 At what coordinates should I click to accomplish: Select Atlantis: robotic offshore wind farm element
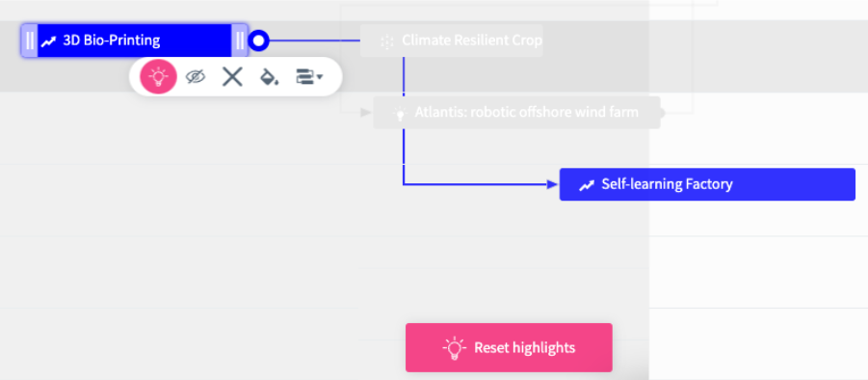tap(517, 113)
